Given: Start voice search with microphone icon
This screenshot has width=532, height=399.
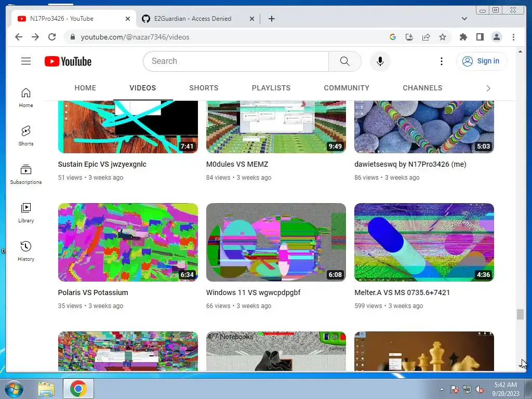Looking at the screenshot, I should click(380, 61).
